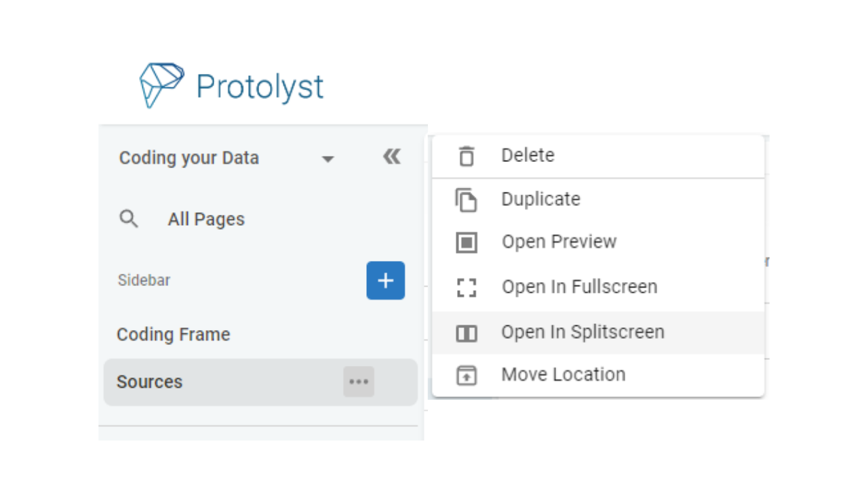Image resolution: width=868 pixels, height=488 pixels.
Task: Select the Coding Frame page
Action: pos(174,334)
